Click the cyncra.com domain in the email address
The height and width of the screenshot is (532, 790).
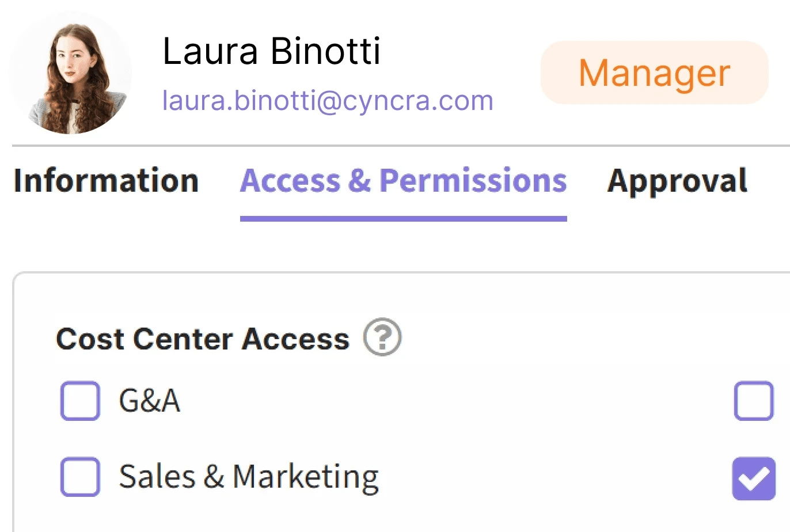pyautogui.click(x=418, y=101)
